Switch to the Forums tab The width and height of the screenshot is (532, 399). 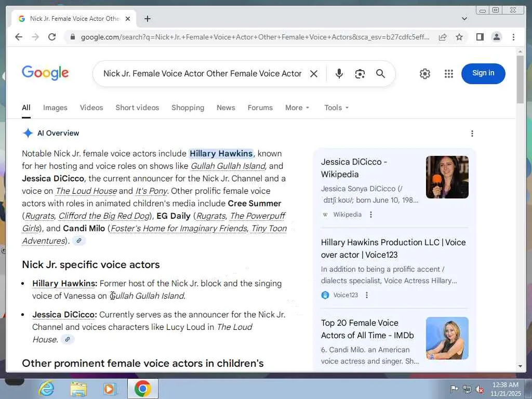point(260,108)
